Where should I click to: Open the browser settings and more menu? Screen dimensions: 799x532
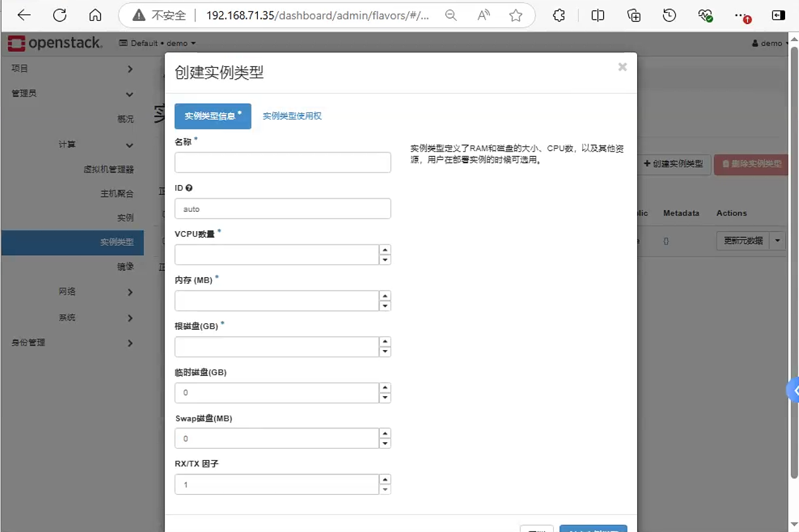(x=742, y=16)
